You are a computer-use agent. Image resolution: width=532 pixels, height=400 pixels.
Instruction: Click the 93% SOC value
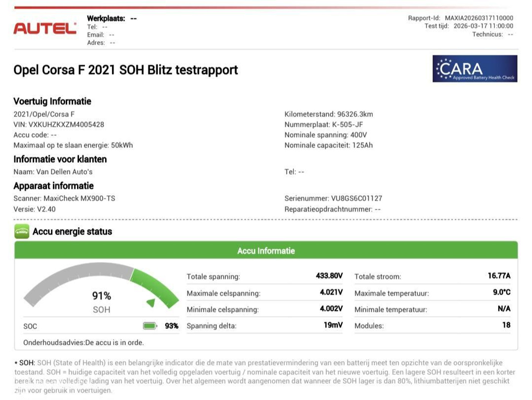click(x=171, y=326)
